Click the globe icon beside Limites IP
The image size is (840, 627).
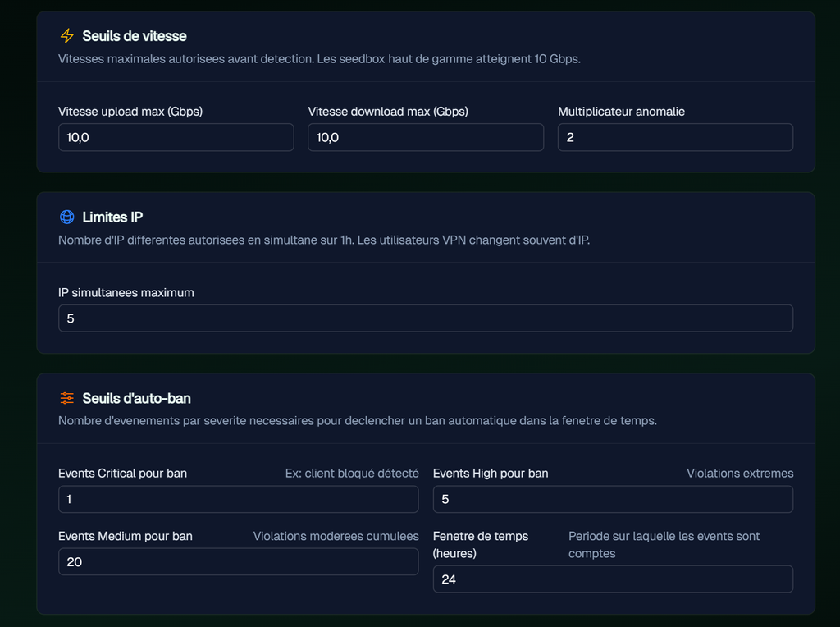(x=67, y=217)
